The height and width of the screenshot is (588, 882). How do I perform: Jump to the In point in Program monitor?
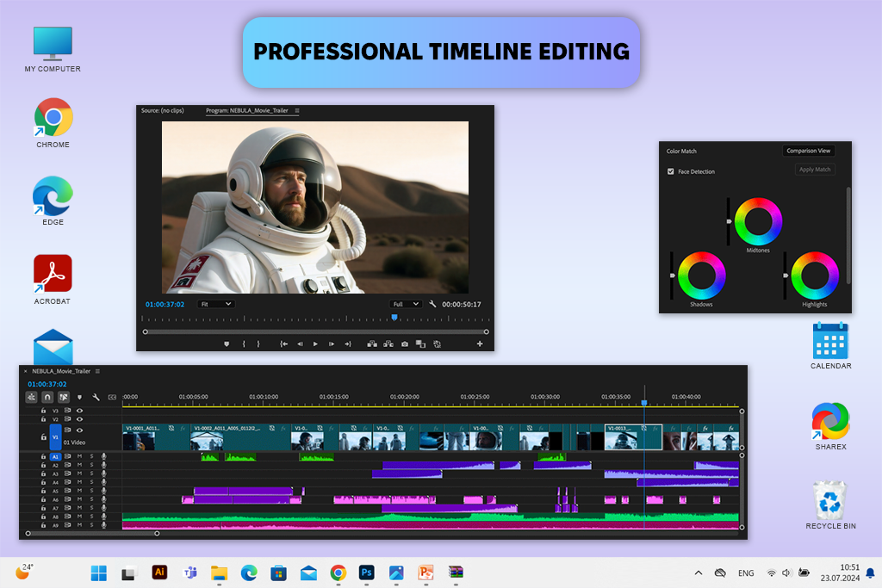coord(284,344)
